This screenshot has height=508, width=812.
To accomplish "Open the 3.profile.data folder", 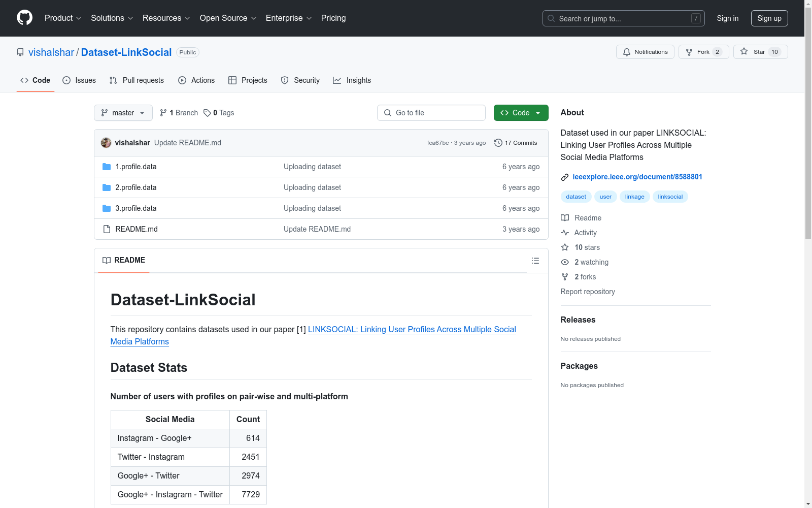I will point(136,208).
